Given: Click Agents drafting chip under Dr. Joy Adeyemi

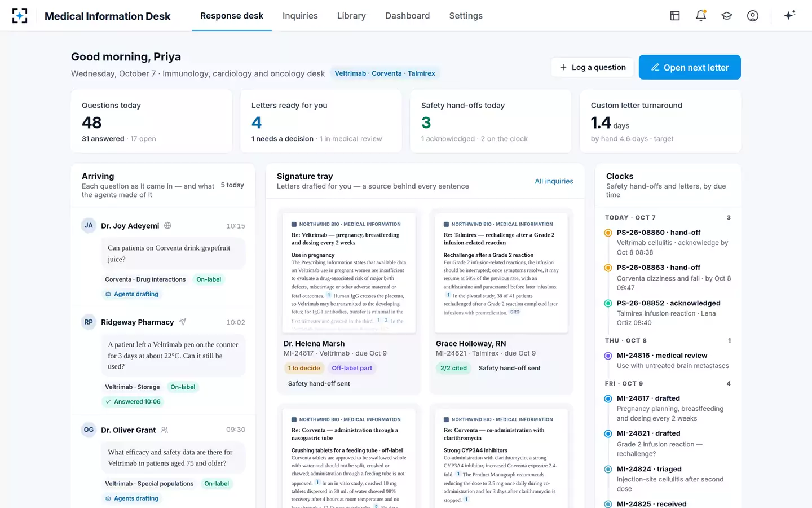Looking at the screenshot, I should 132,294.
